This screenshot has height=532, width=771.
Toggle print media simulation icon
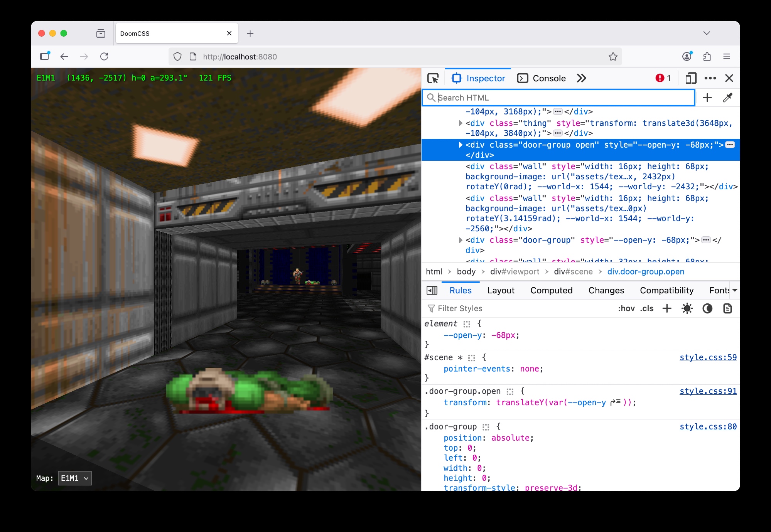pos(727,308)
